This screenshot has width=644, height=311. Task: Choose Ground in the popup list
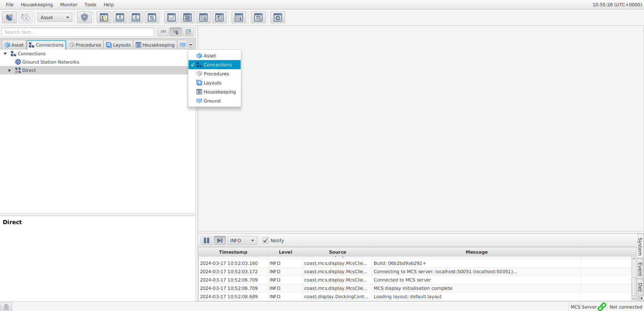[215, 101]
